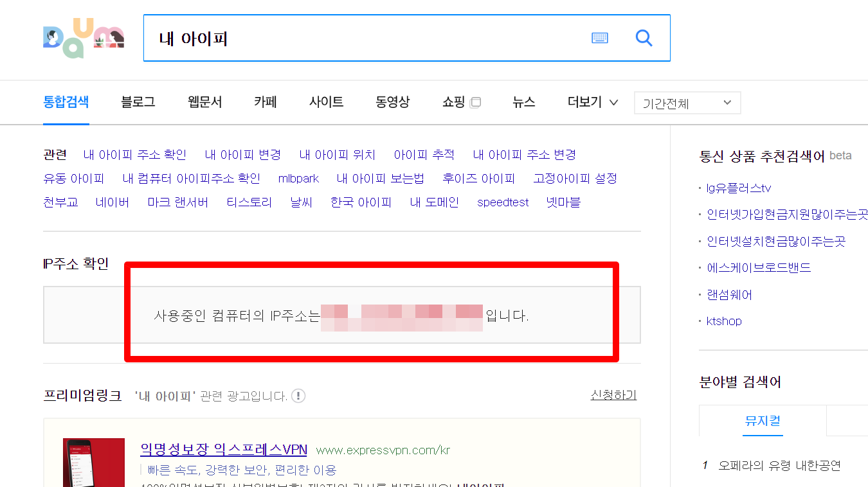This screenshot has width=868, height=487.
Task: Click related search 넷마블
Action: click(x=563, y=202)
